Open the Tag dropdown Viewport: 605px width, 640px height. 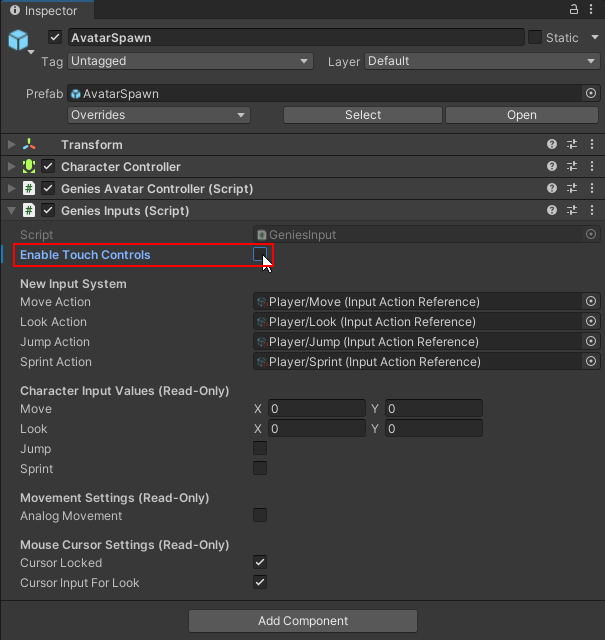coord(190,61)
